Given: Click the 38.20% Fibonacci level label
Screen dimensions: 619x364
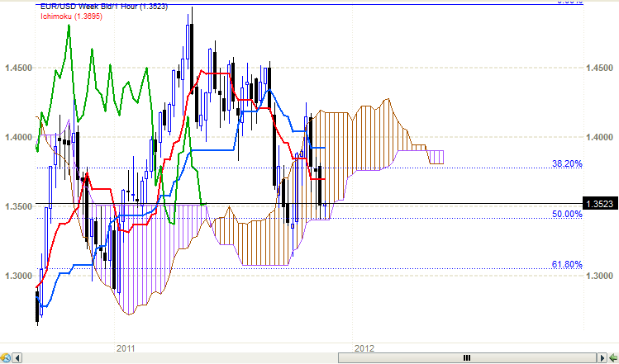Looking at the screenshot, I should [x=567, y=163].
